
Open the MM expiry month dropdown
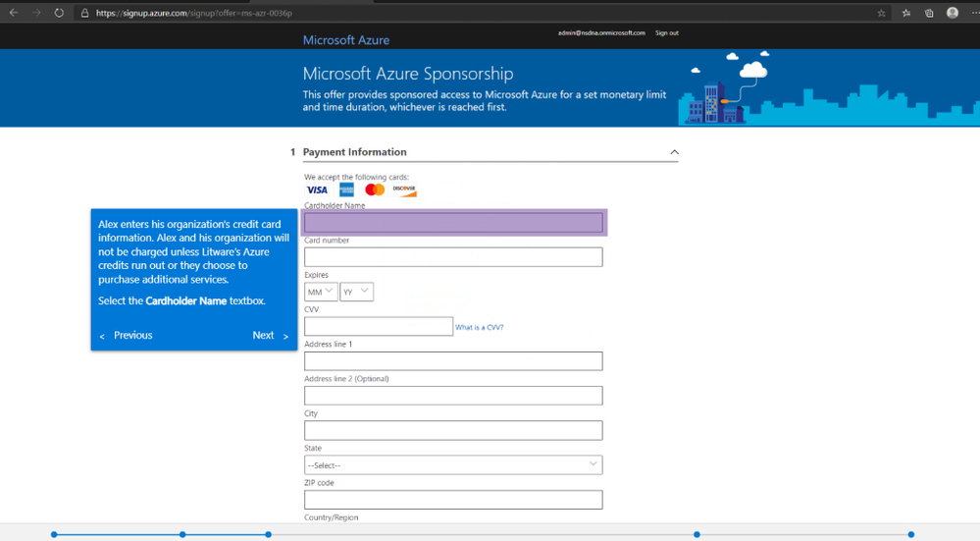coord(321,292)
